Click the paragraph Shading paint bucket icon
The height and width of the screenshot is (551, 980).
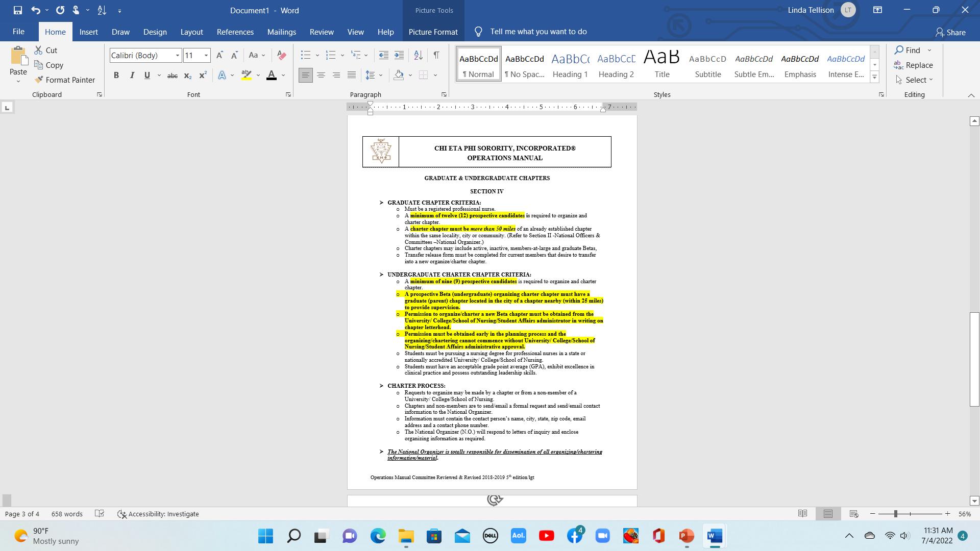point(399,76)
